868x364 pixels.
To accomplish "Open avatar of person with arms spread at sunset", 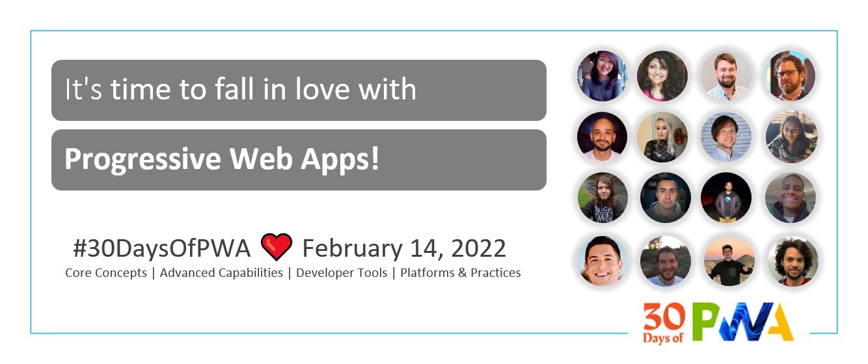I will click(729, 261).
